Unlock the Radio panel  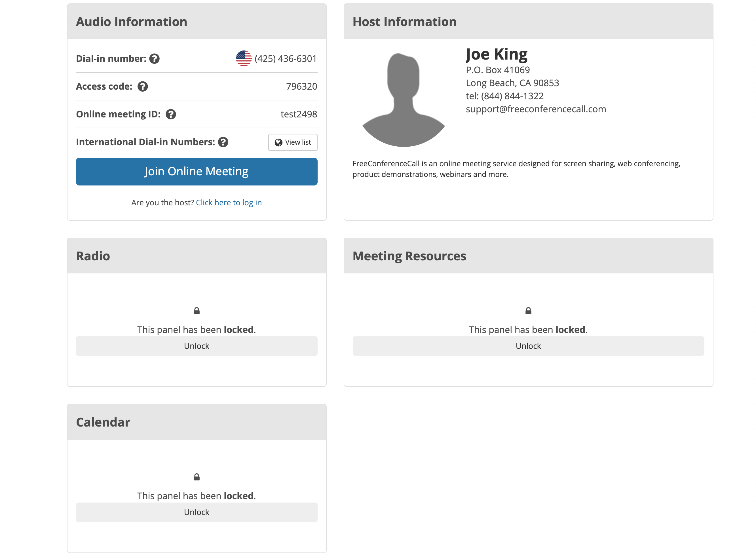197,346
